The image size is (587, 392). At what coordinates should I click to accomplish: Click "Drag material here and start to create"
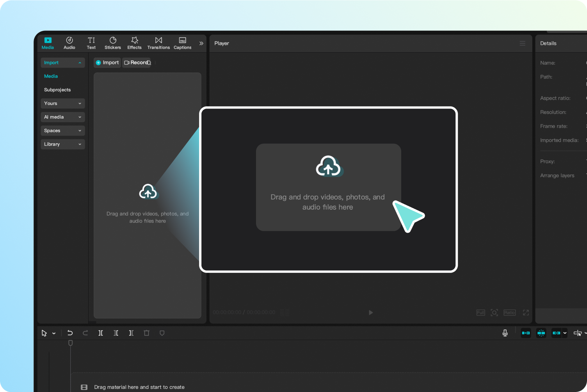click(x=139, y=387)
